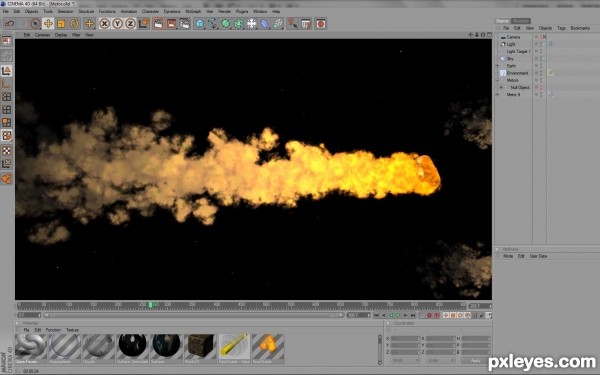
Task: Add a Cube primitive object
Action: [x=200, y=24]
